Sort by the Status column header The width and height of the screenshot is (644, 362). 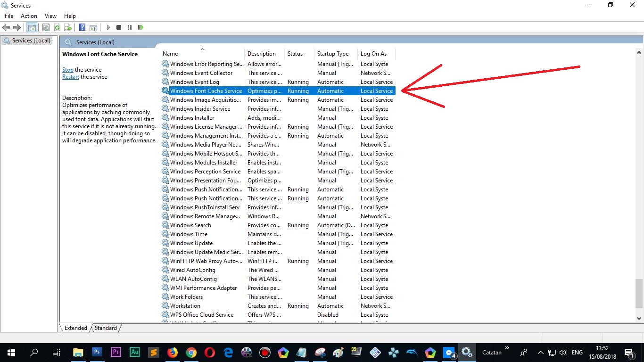click(x=299, y=54)
